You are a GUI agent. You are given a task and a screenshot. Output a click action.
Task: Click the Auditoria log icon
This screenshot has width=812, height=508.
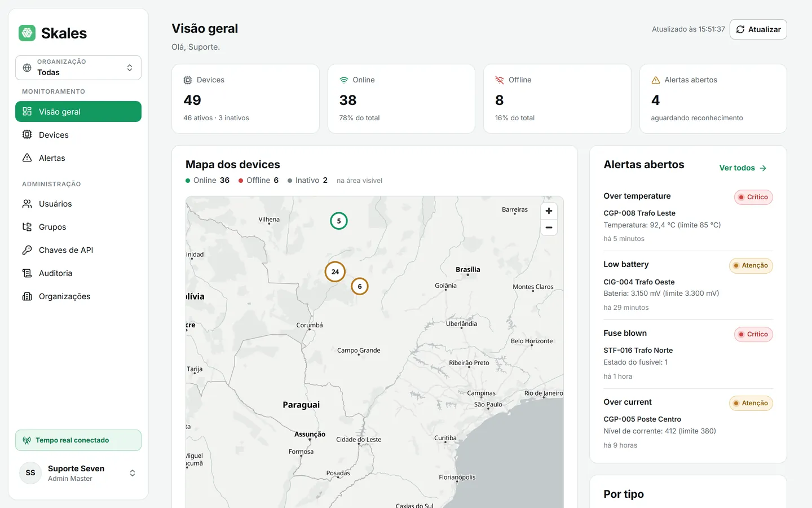point(27,273)
